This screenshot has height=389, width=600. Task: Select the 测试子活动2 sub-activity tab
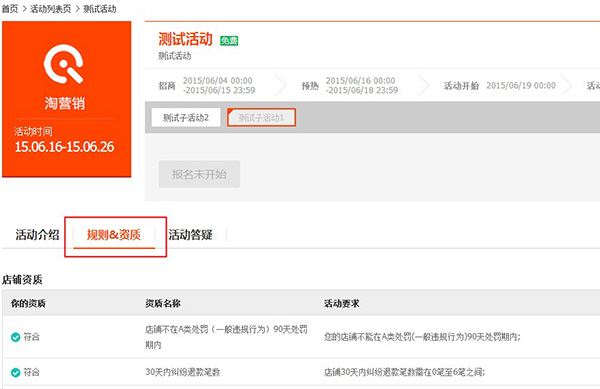tap(186, 117)
